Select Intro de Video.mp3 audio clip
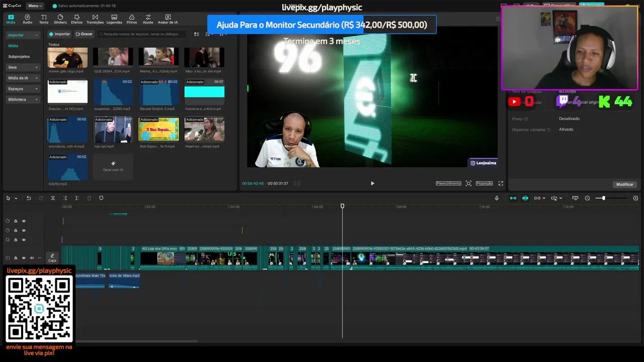Image resolution: width=644 pixels, height=362 pixels. 124,281
